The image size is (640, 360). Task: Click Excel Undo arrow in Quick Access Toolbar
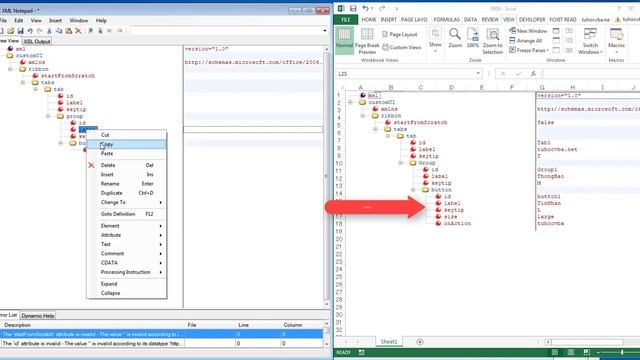click(x=365, y=9)
